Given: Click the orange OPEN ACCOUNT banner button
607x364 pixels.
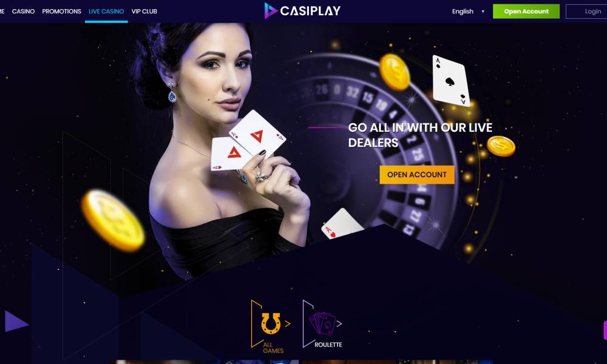Looking at the screenshot, I should (417, 175).
